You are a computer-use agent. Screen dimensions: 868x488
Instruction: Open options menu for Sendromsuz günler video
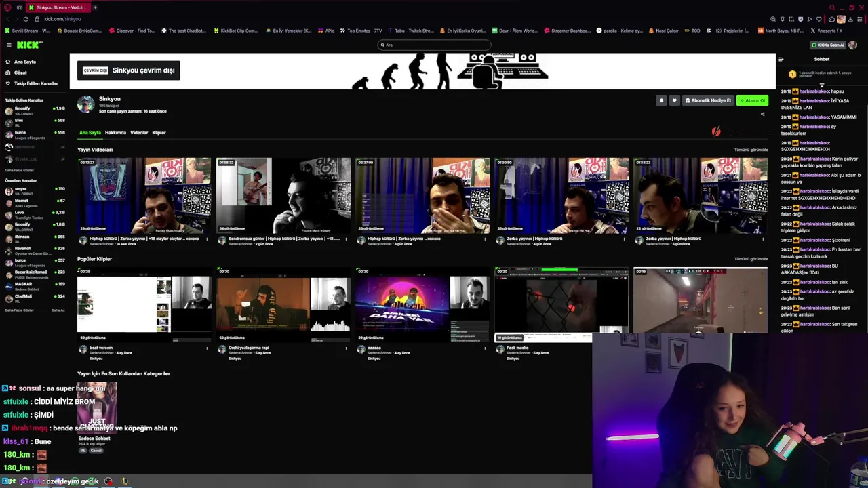(346, 239)
